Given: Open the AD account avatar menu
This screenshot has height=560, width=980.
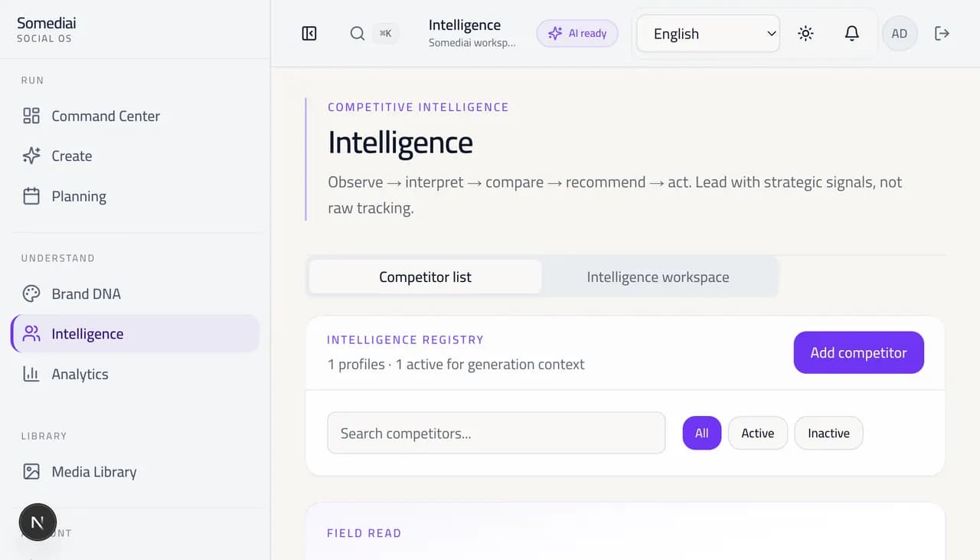Looking at the screenshot, I should coord(900,33).
